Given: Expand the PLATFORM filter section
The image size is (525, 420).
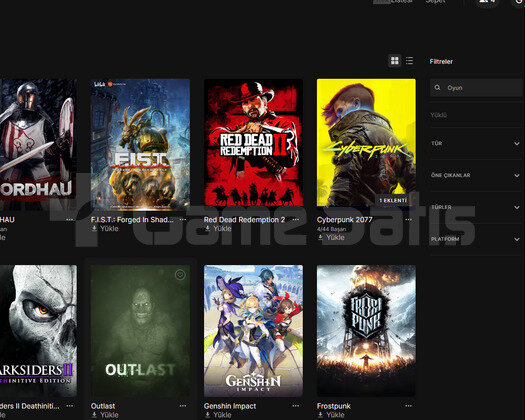Looking at the screenshot, I should (475, 239).
